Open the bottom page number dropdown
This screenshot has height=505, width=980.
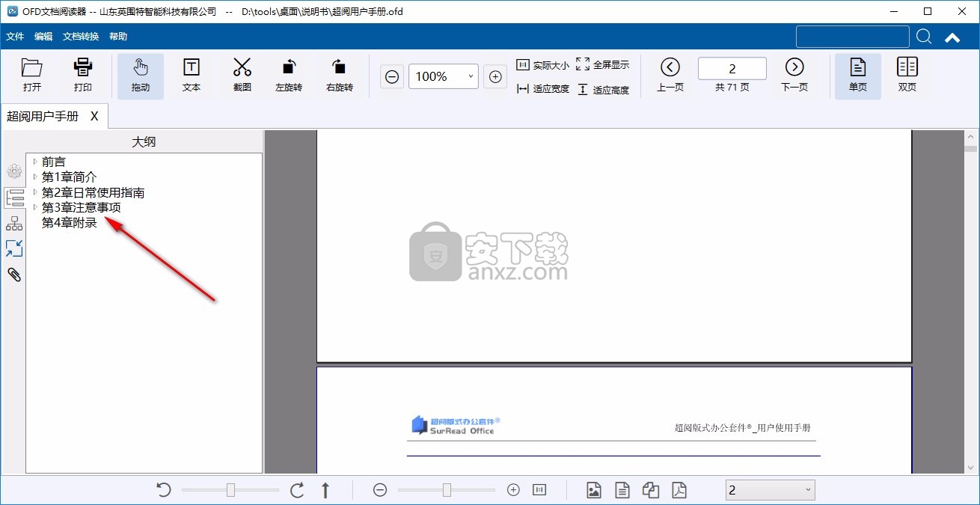tap(808, 491)
